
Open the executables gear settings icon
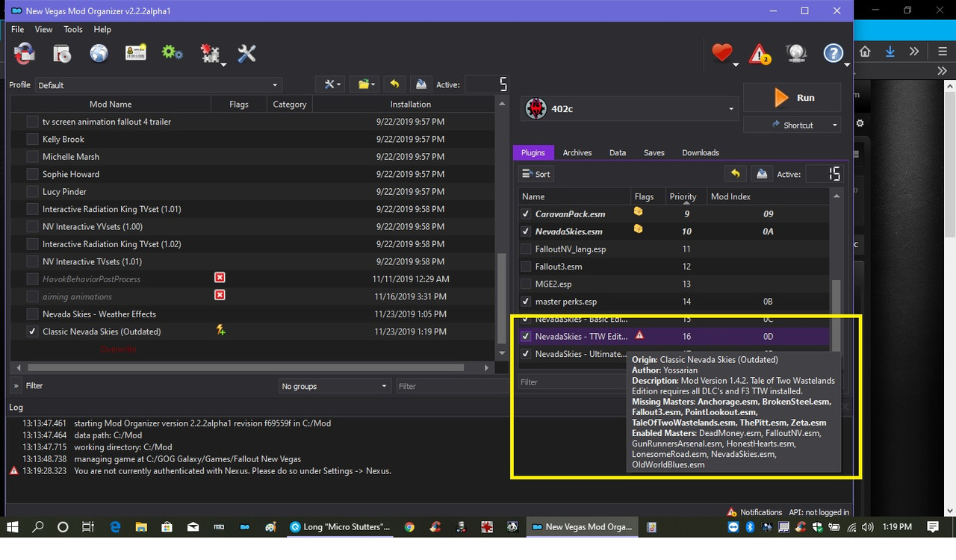pos(173,52)
